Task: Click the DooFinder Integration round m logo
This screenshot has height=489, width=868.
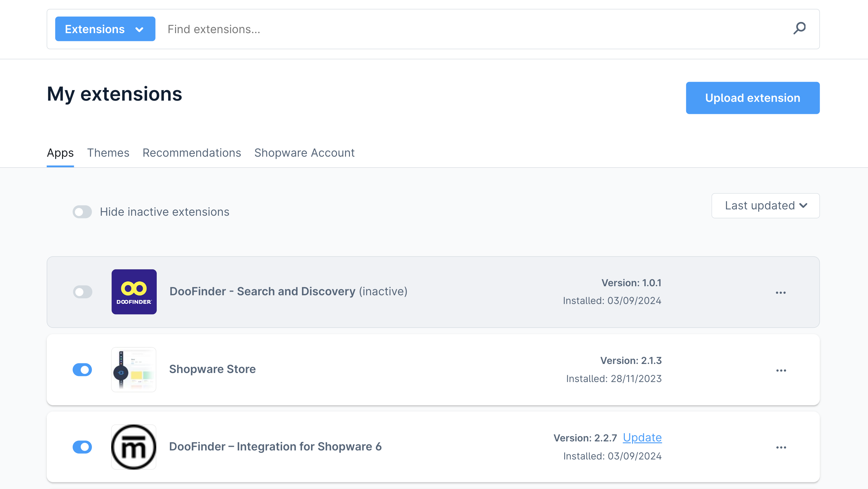Action: click(134, 447)
